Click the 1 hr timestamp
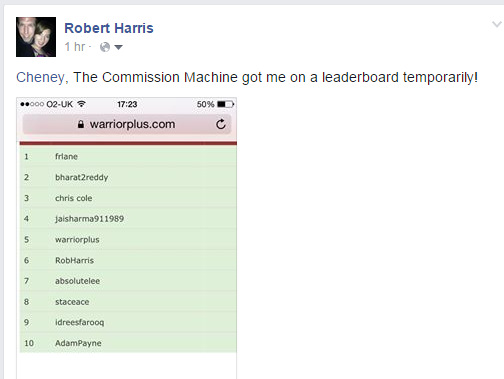 click(x=75, y=47)
